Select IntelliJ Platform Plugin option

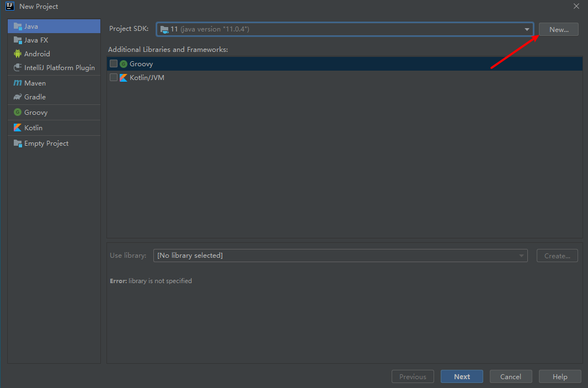(x=54, y=67)
